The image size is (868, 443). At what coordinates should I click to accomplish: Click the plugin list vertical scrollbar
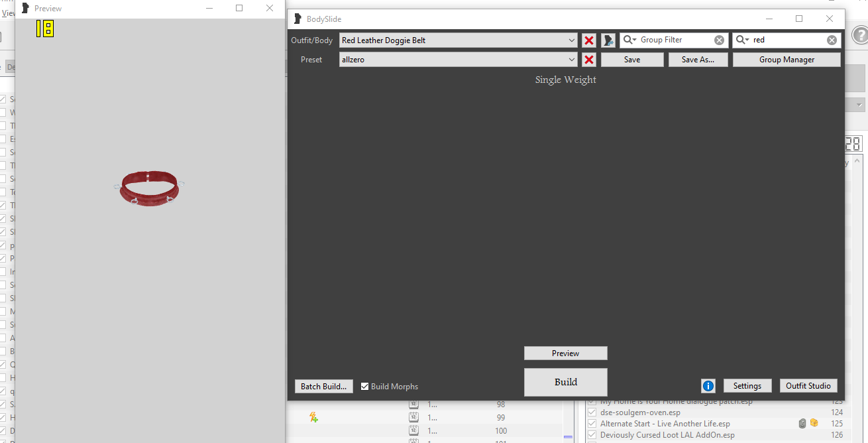[x=857, y=298]
